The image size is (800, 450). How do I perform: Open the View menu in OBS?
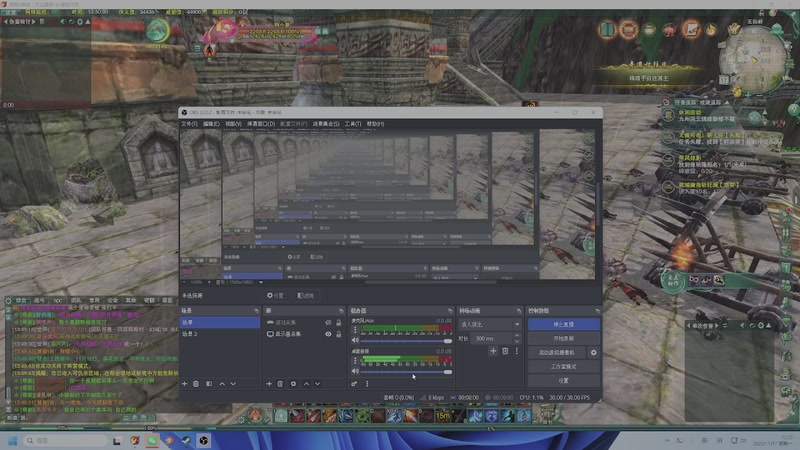[x=233, y=124]
